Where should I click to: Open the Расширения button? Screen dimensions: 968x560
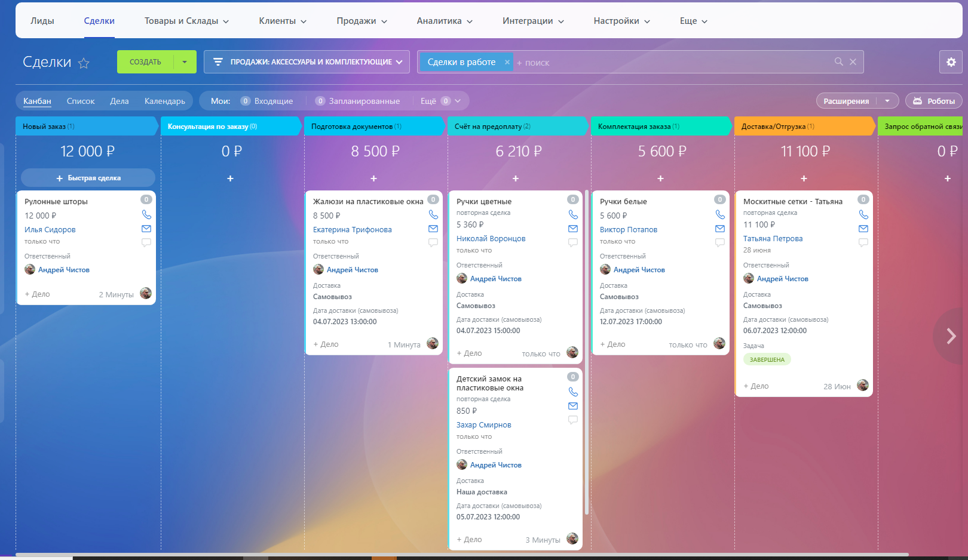[x=846, y=101]
